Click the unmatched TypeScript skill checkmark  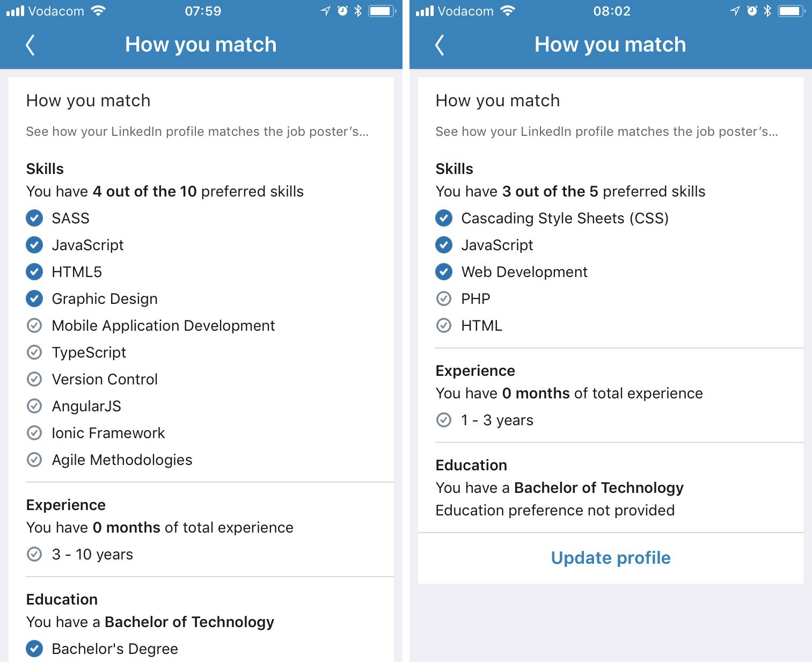coord(34,352)
